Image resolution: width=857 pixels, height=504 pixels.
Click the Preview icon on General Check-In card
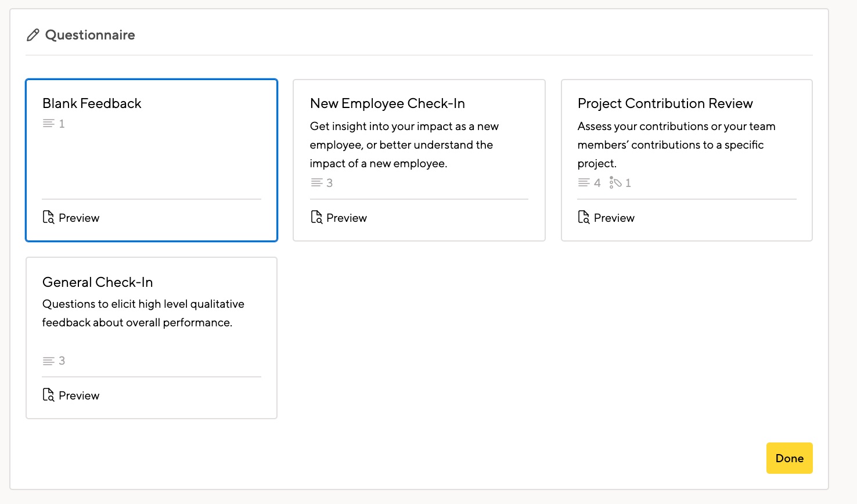coord(49,395)
